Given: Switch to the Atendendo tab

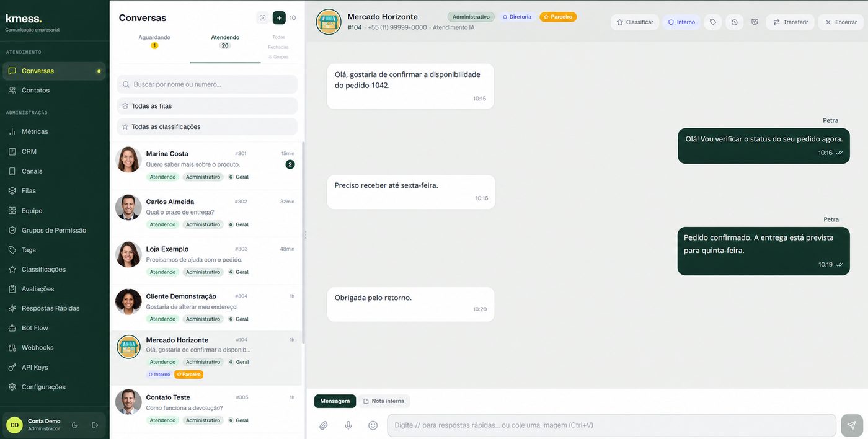Looking at the screenshot, I should point(225,41).
